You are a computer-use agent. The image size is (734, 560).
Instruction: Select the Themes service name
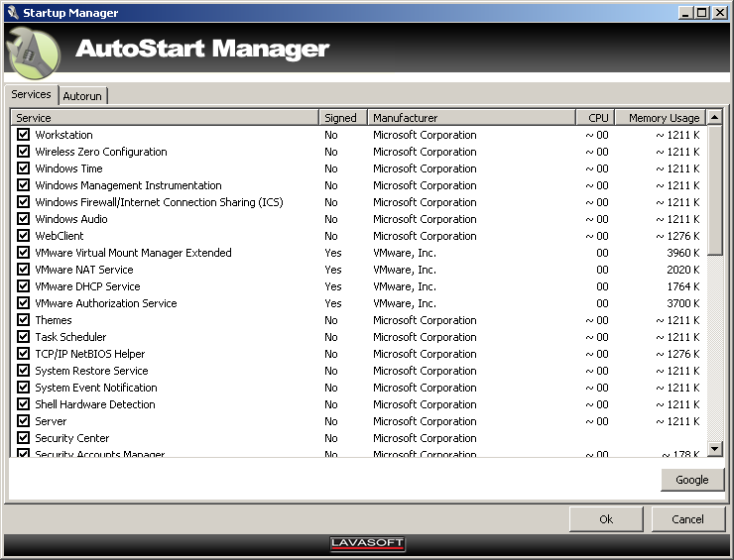point(54,320)
